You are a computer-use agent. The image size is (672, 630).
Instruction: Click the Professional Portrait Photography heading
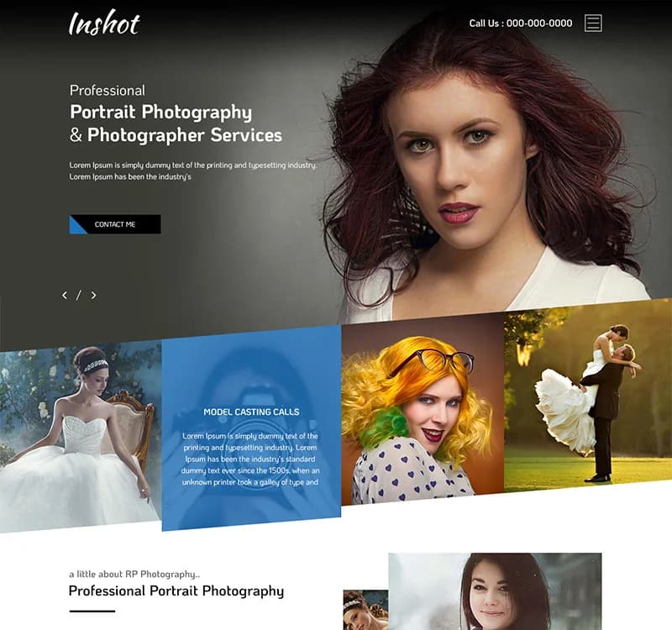[176, 591]
